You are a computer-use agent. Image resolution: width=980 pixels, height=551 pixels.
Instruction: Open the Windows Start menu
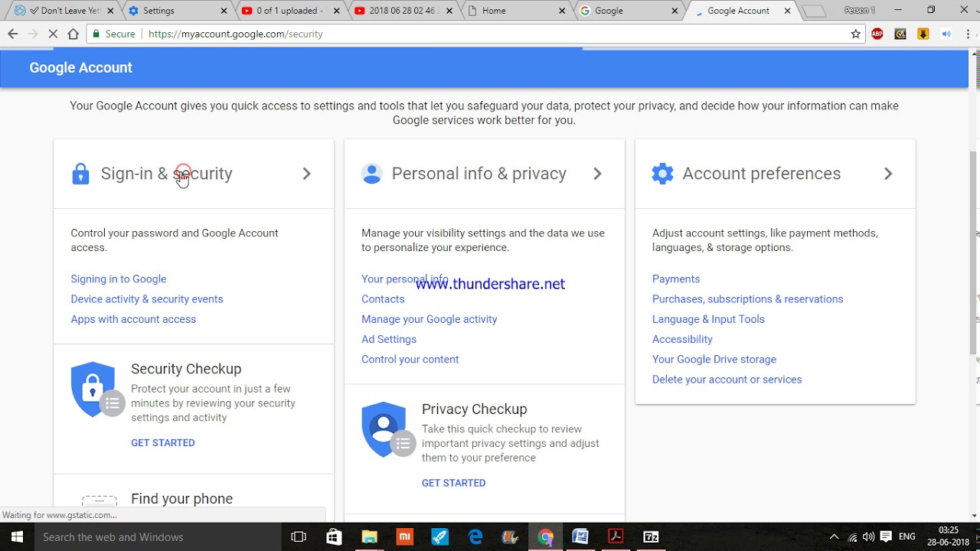[x=17, y=537]
